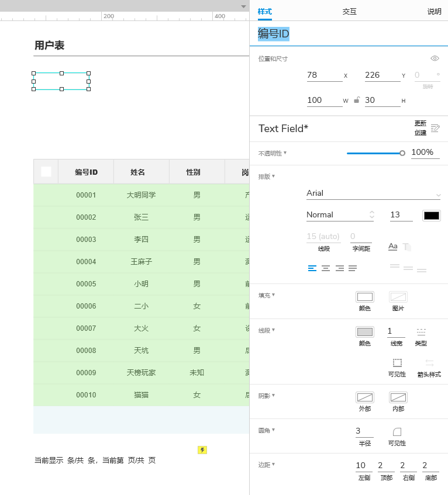448x495 pixels.
Task: Center-align the text field content
Action: pyautogui.click(x=326, y=268)
